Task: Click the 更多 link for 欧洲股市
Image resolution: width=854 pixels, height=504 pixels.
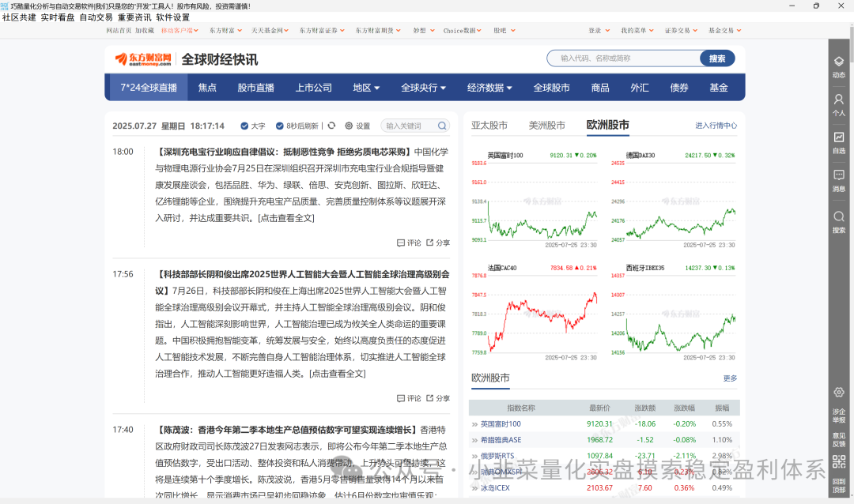Action: (x=730, y=378)
